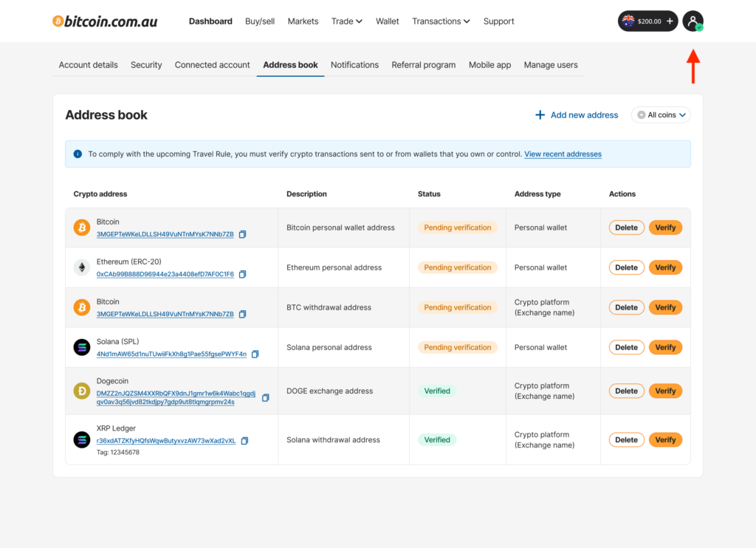The image size is (756, 548).
Task: Delete the BTC withdrawal address entry
Action: pyautogui.click(x=626, y=307)
